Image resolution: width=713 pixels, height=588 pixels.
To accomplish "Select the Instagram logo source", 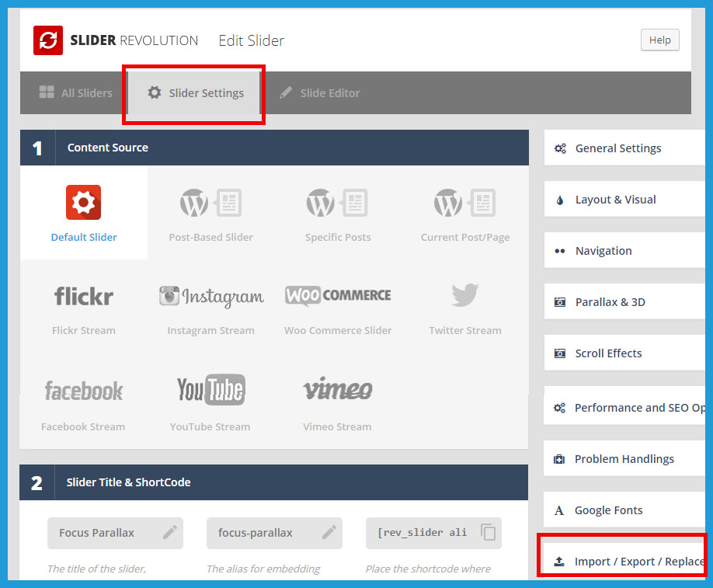I will click(211, 297).
